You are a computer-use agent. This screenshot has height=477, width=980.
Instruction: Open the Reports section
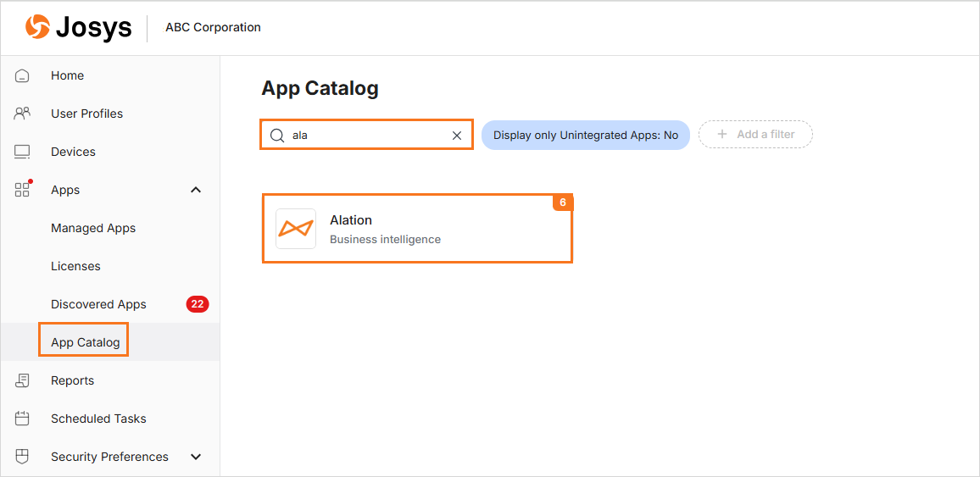[x=73, y=380]
